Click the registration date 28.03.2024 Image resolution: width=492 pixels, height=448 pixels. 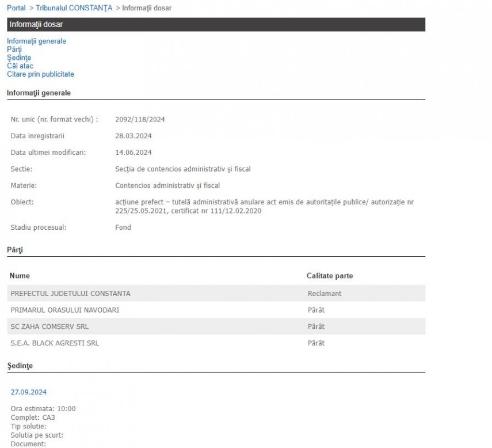click(134, 136)
